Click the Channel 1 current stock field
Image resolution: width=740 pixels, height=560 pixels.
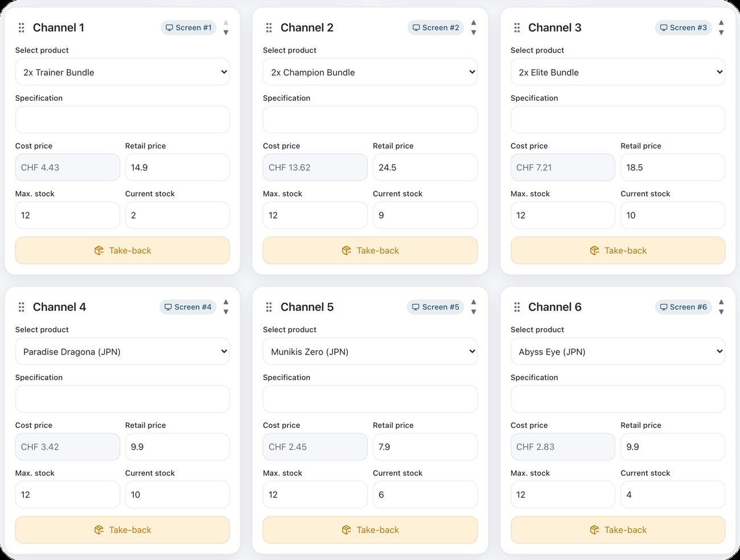[178, 215]
